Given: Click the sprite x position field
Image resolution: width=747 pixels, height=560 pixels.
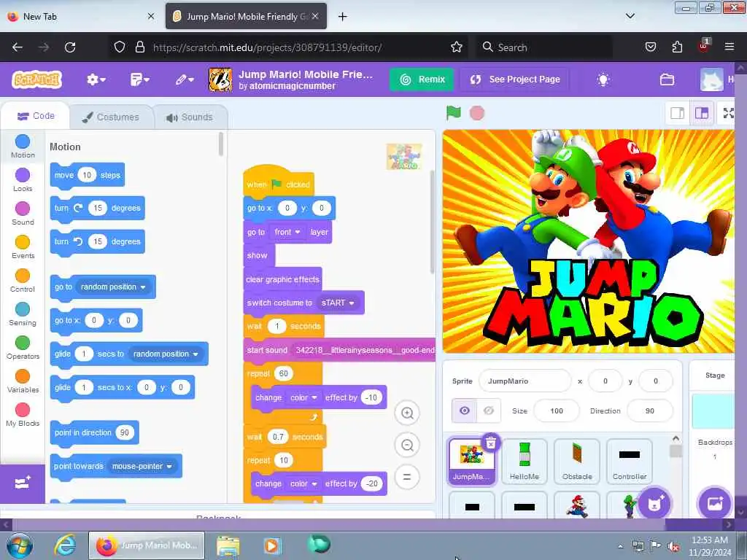Looking at the screenshot, I should click(x=605, y=381).
